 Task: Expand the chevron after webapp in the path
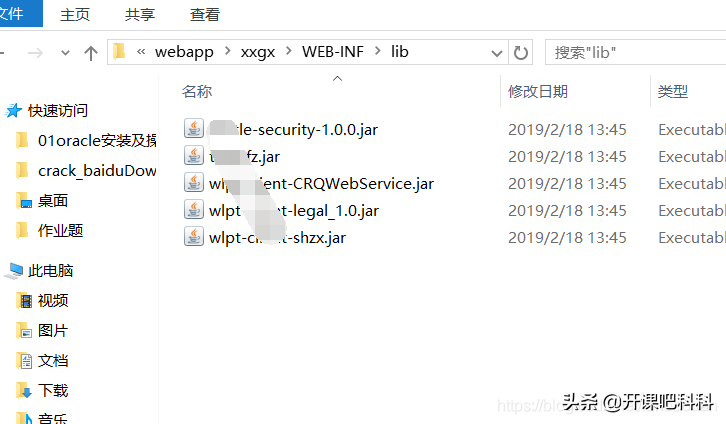(x=227, y=51)
